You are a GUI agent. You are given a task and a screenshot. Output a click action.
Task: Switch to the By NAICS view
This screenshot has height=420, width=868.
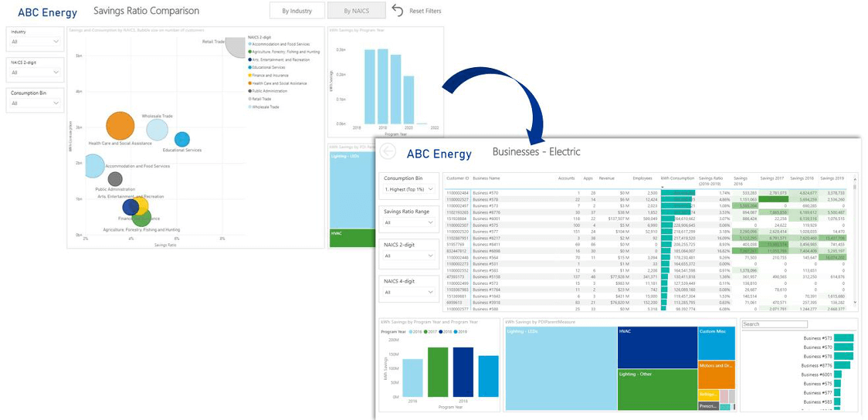356,11
